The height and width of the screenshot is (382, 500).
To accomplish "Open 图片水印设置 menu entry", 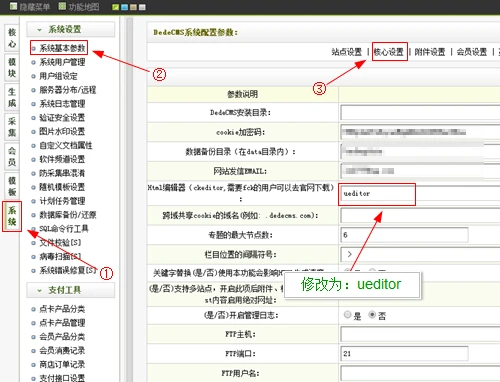I will point(62,131).
